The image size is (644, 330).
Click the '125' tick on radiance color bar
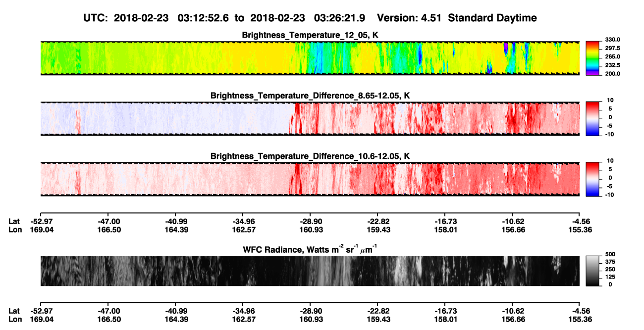(x=610, y=278)
